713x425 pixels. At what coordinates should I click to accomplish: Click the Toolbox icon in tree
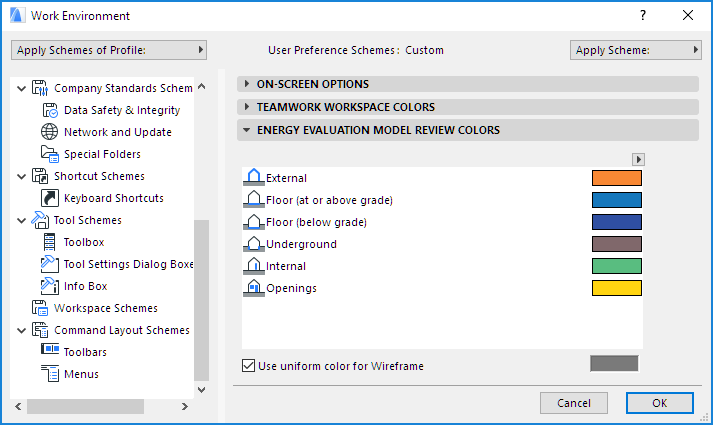[50, 242]
